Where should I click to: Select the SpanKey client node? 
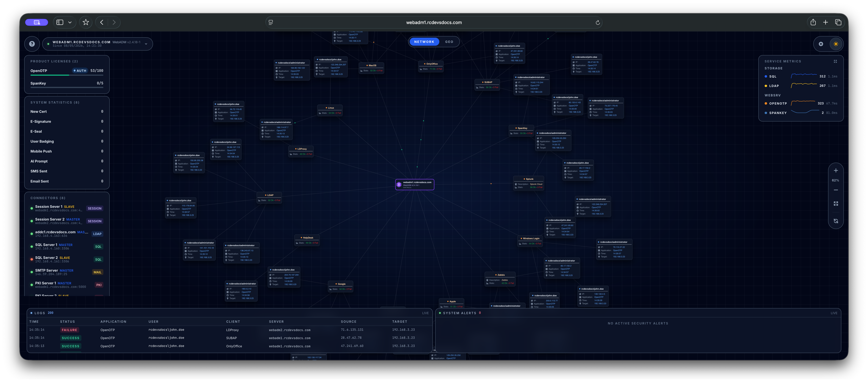pos(521,130)
